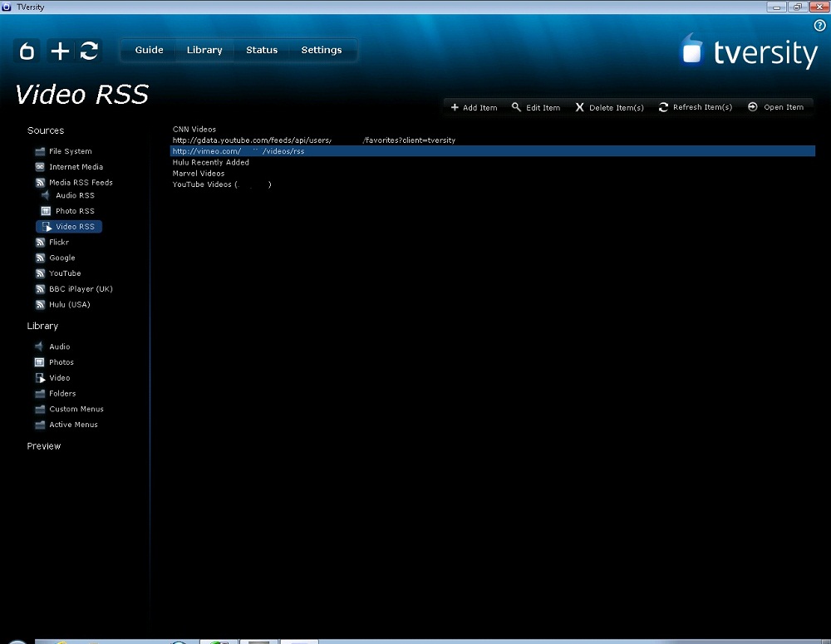
Task: Click the Delete Item(s) button label
Action: pos(617,108)
